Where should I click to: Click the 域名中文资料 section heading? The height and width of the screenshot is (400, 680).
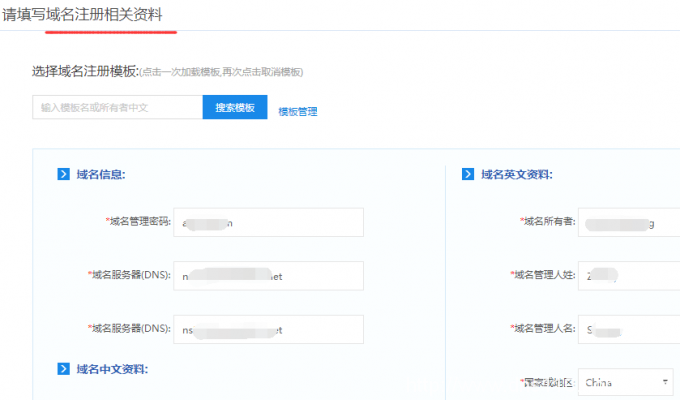tap(112, 369)
